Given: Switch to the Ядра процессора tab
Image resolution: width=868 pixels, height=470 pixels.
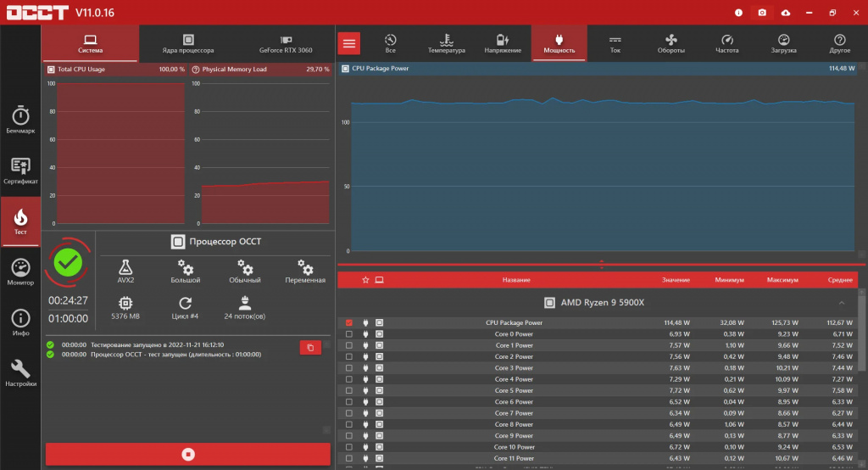Looking at the screenshot, I should [188, 43].
